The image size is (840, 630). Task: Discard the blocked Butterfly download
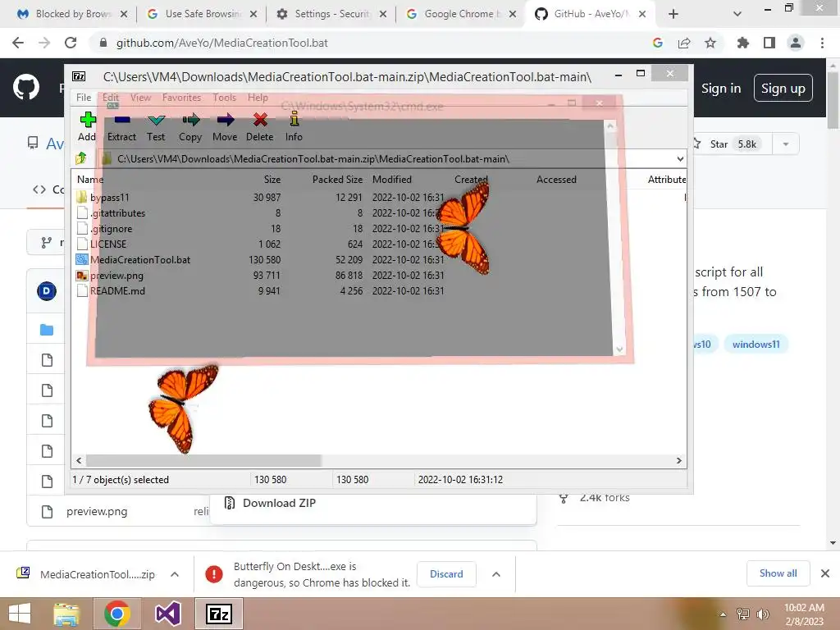[446, 574]
